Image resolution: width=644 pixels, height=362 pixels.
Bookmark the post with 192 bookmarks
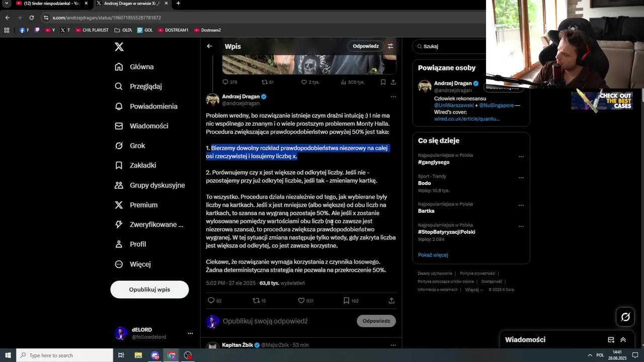coord(346,301)
